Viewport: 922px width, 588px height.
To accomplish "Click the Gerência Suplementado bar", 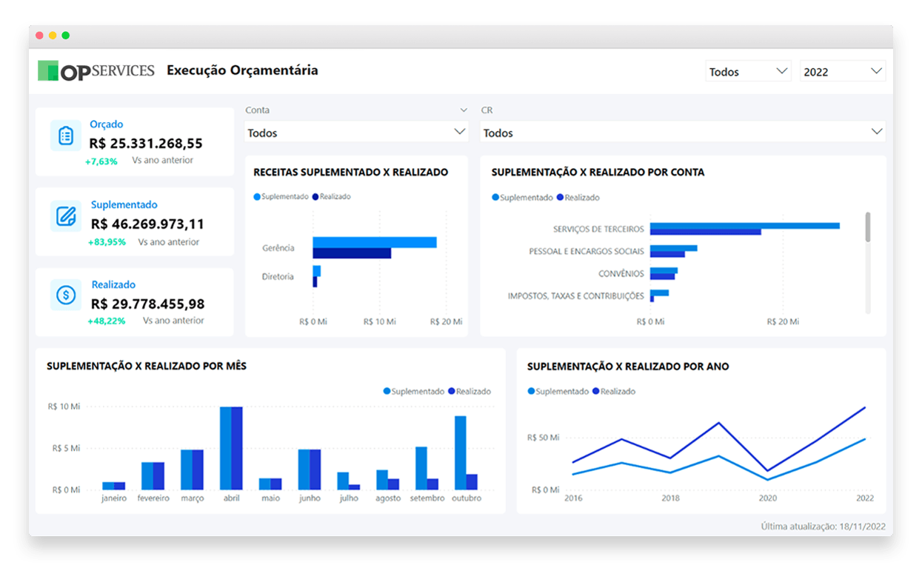I will point(374,242).
